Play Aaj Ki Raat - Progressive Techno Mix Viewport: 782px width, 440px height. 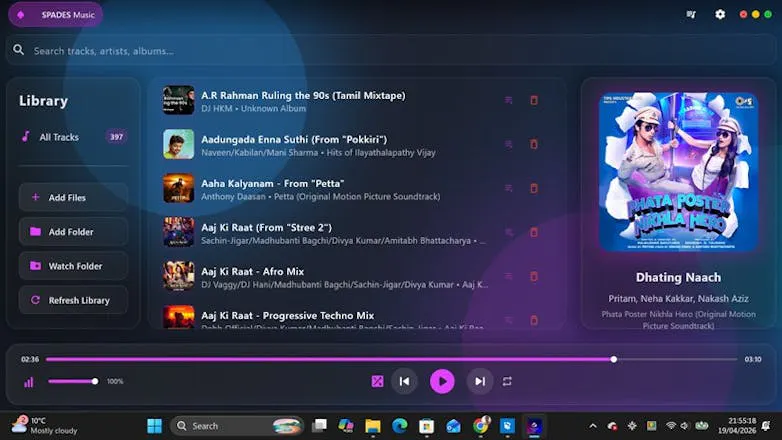[287, 315]
